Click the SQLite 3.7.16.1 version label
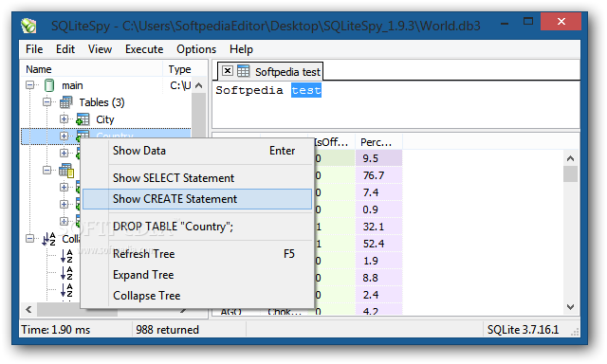Image resolution: width=607 pixels, height=364 pixels. pos(523,330)
